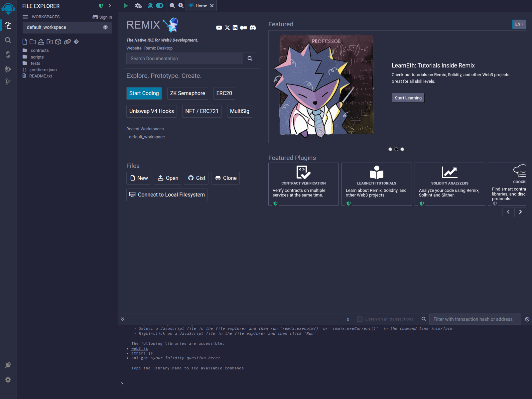Viewport: 532px width, 399px height.
Task: Open the Remix Desktop link
Action: click(x=158, y=48)
